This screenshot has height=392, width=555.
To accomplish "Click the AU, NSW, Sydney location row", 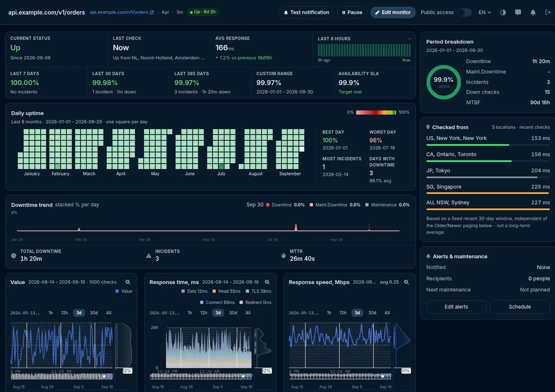I will [488, 204].
